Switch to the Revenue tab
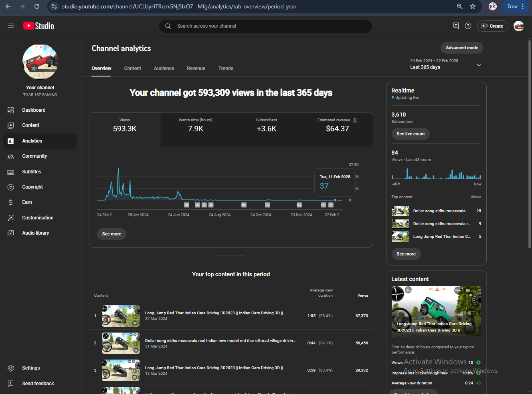Viewport: 532px width, 394px height. coord(196,68)
